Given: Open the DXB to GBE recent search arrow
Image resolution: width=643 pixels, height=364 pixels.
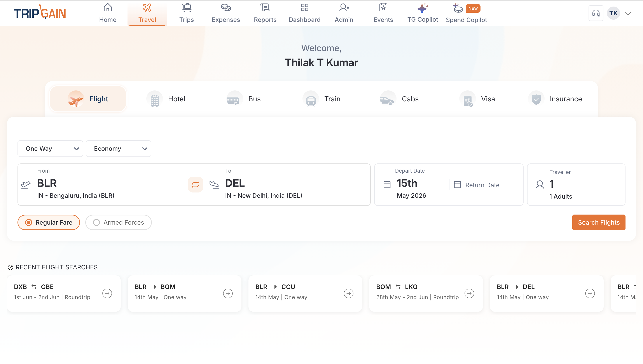Looking at the screenshot, I should [107, 293].
